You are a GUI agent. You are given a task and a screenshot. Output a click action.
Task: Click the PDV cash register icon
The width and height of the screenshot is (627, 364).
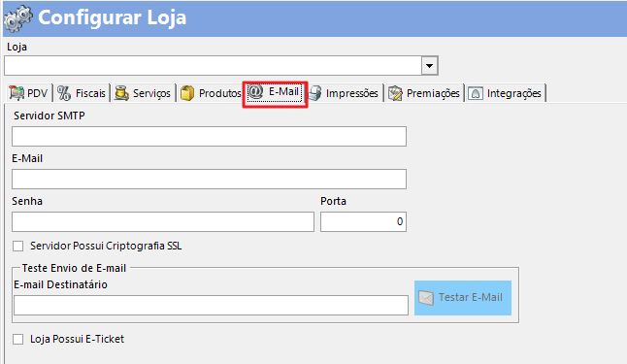point(16,93)
